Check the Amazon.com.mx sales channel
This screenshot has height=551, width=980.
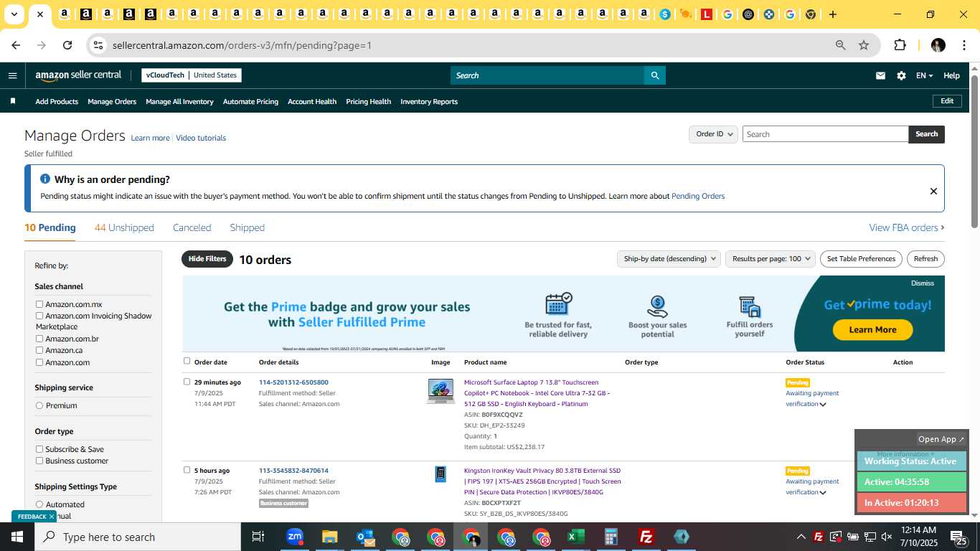(39, 304)
